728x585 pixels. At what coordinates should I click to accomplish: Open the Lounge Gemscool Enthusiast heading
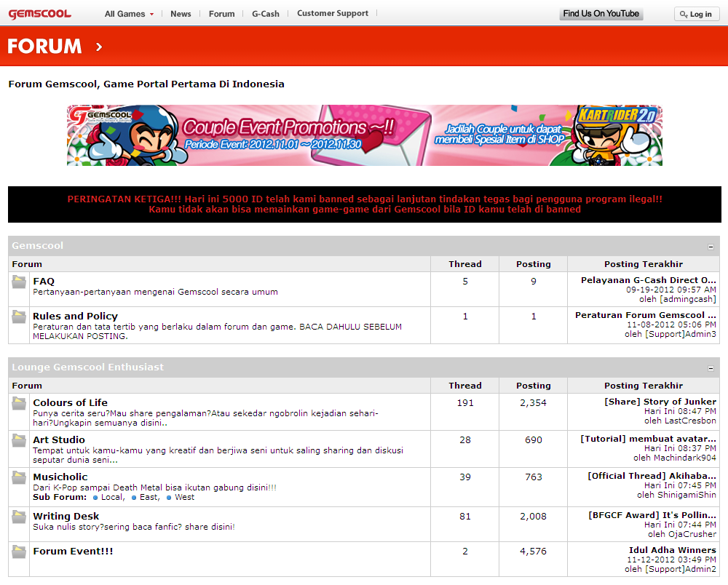pyautogui.click(x=88, y=367)
